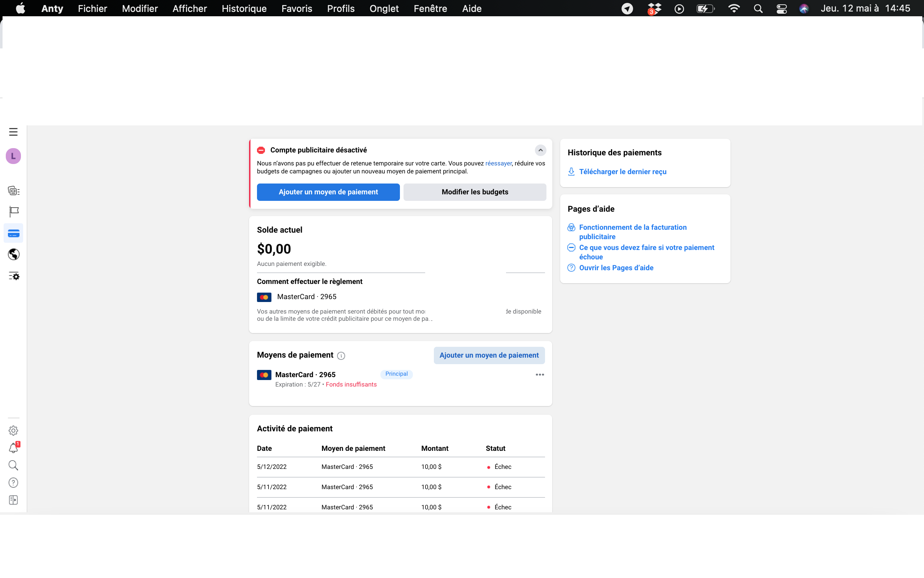
Task: Open Control Center in the menu bar
Action: coord(781,8)
